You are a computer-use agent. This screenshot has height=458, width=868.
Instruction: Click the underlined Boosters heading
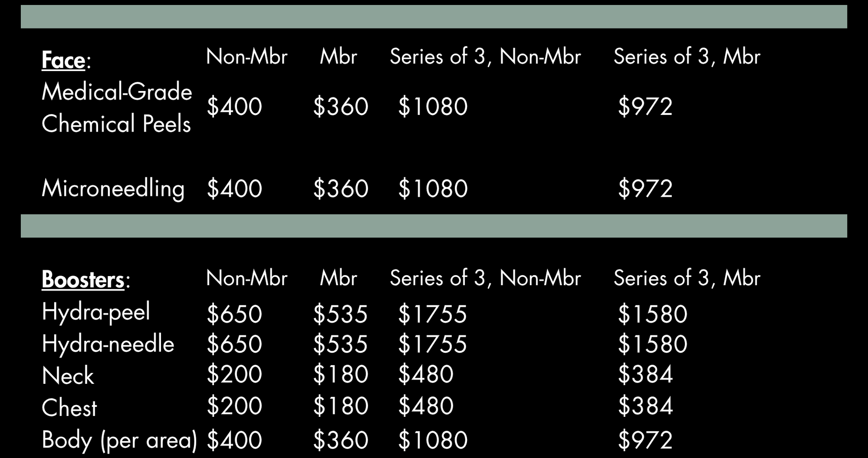pos(83,280)
